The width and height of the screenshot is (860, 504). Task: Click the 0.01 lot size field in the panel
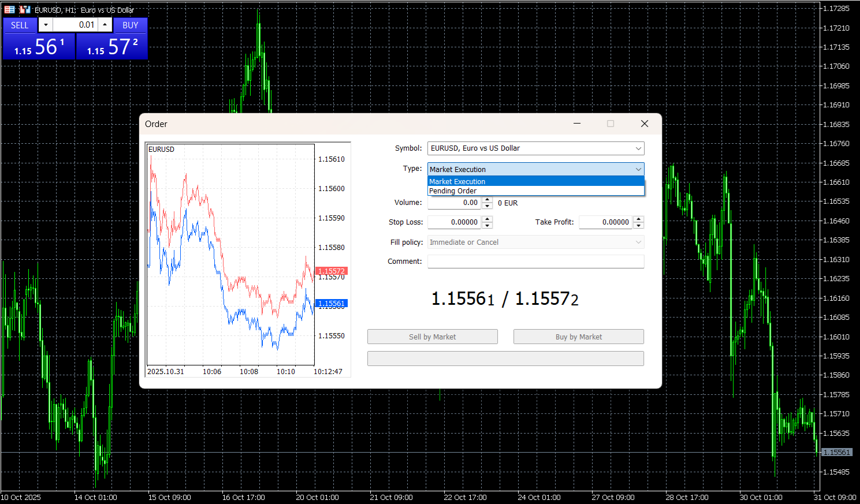75,25
